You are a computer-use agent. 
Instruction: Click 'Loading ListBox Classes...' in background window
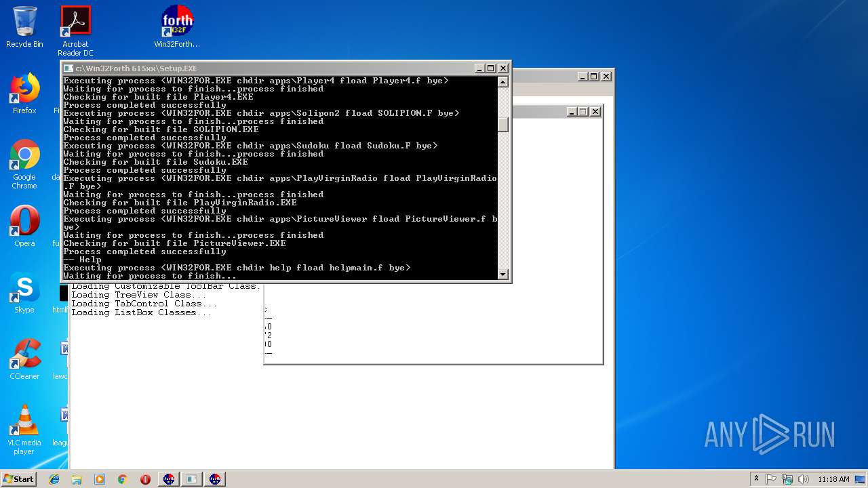pyautogui.click(x=142, y=312)
